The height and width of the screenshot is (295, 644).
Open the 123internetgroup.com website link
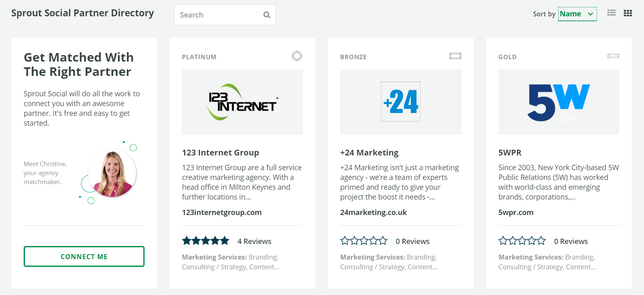click(222, 212)
